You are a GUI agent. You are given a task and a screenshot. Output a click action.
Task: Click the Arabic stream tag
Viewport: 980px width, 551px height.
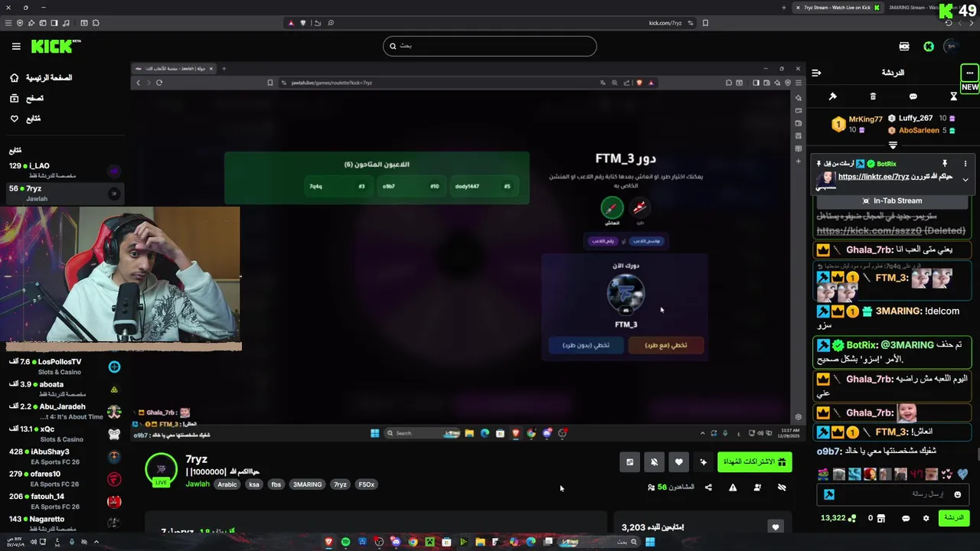coord(227,484)
